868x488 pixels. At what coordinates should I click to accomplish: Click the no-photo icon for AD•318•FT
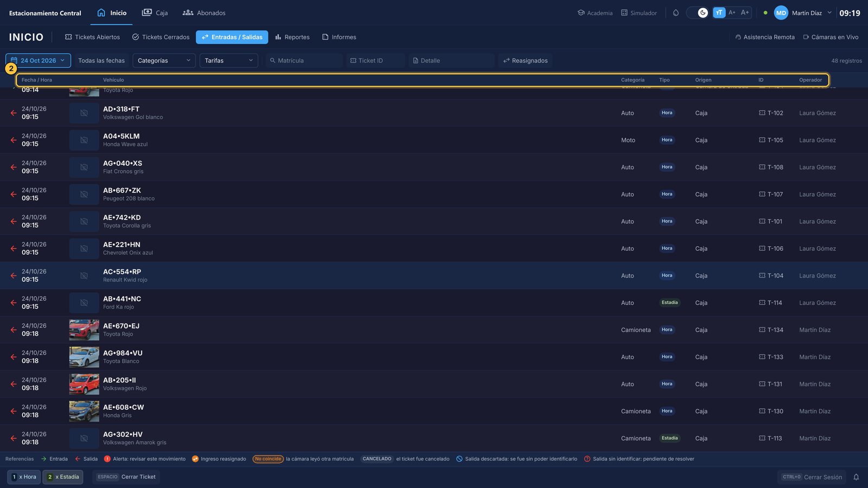tap(84, 113)
